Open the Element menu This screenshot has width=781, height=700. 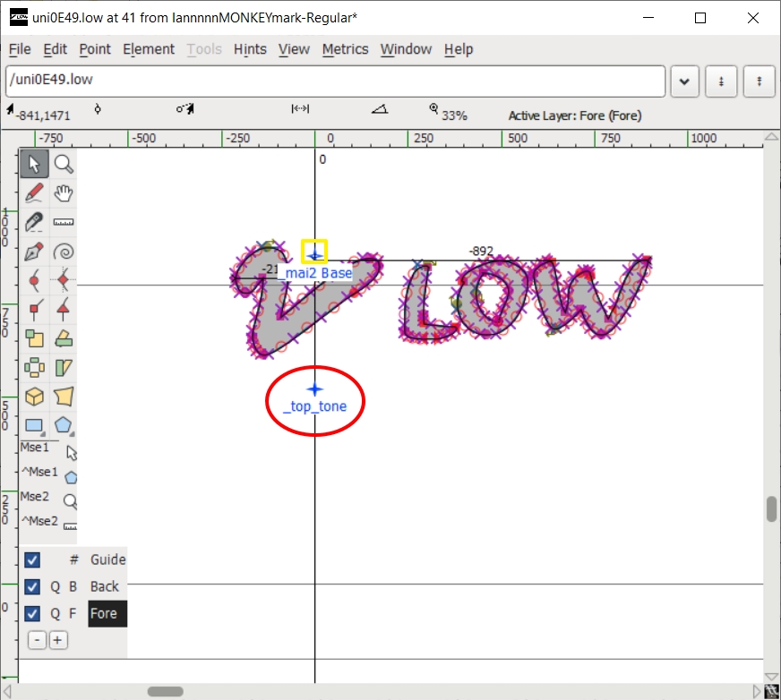pyautogui.click(x=150, y=49)
